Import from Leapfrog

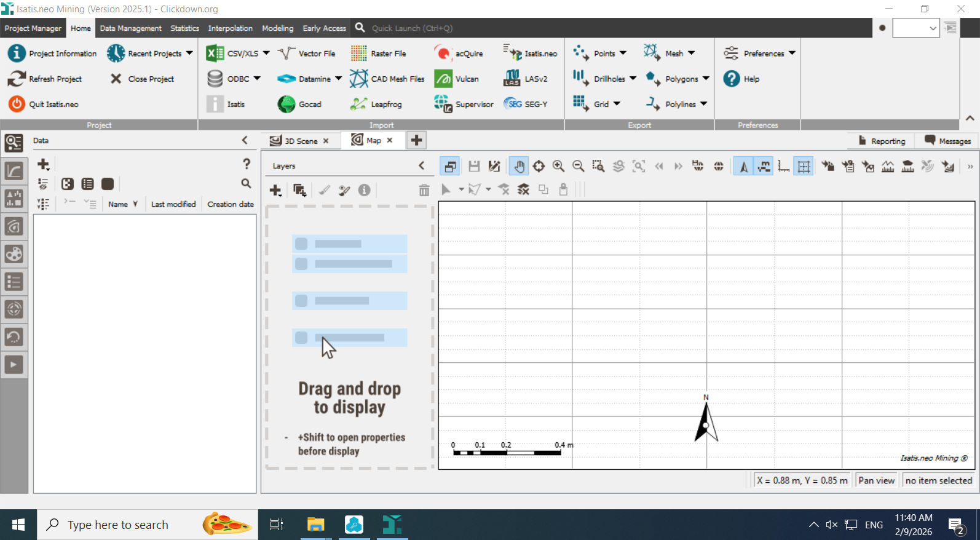(x=376, y=104)
